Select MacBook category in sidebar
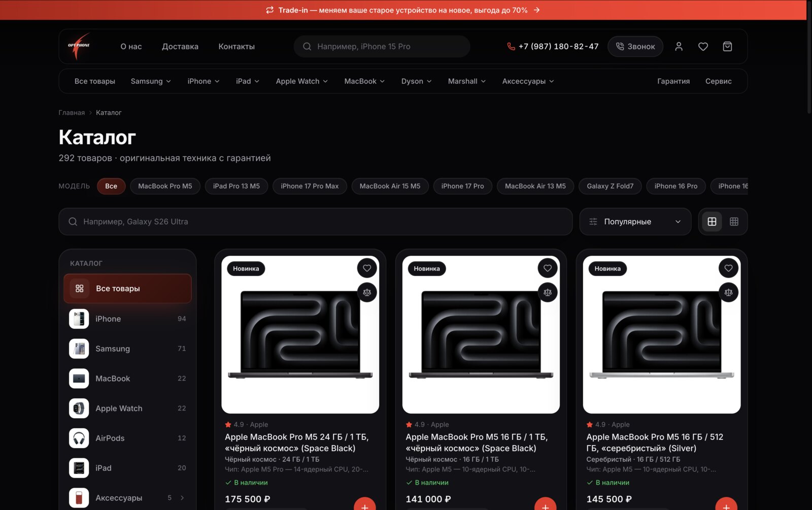Screen dimensions: 812x510 coord(127,379)
